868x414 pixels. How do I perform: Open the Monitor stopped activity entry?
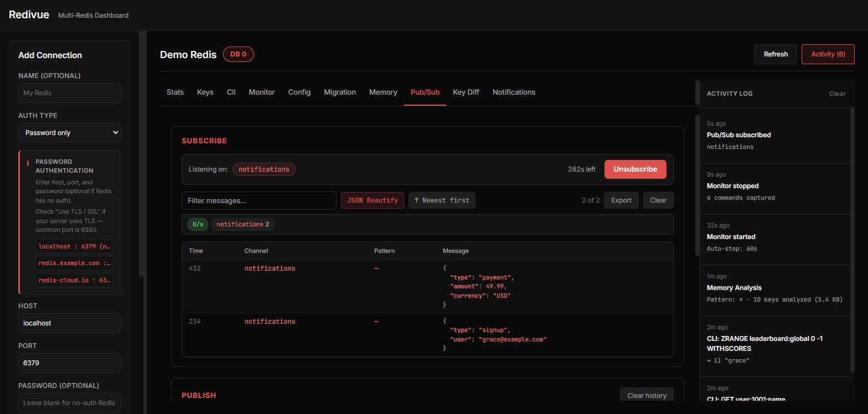(775, 188)
